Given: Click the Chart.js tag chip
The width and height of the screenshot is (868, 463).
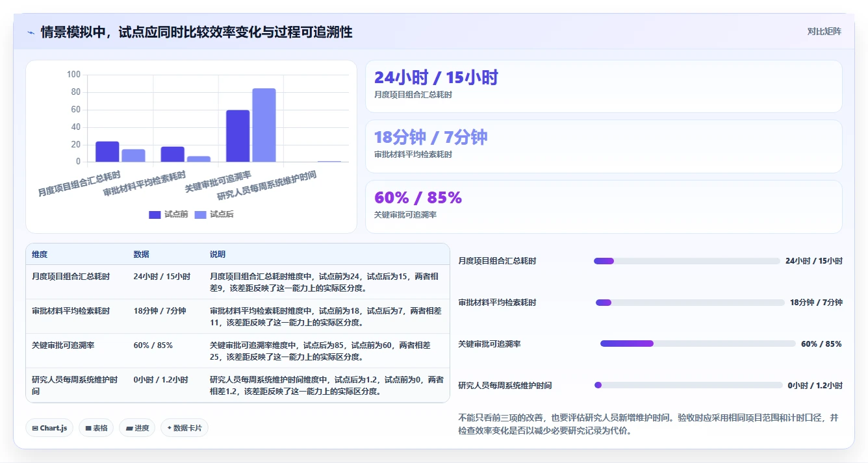Looking at the screenshot, I should (x=49, y=428).
